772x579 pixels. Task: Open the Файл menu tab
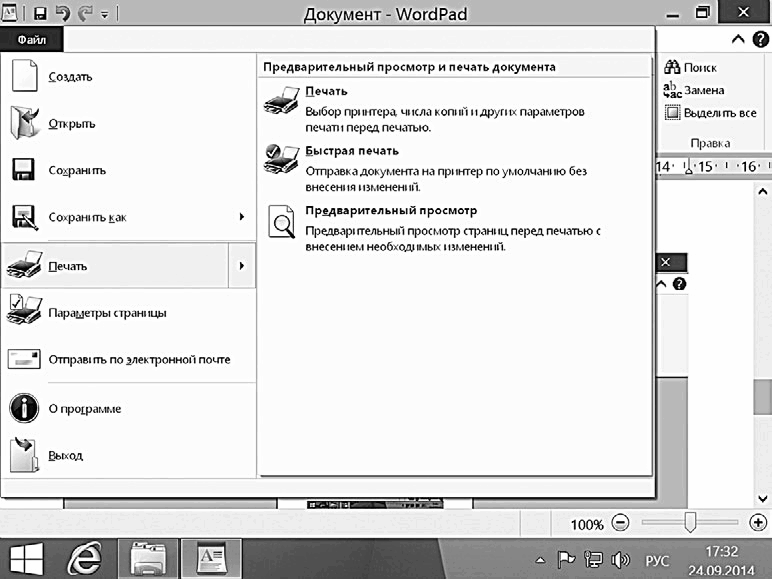32,40
